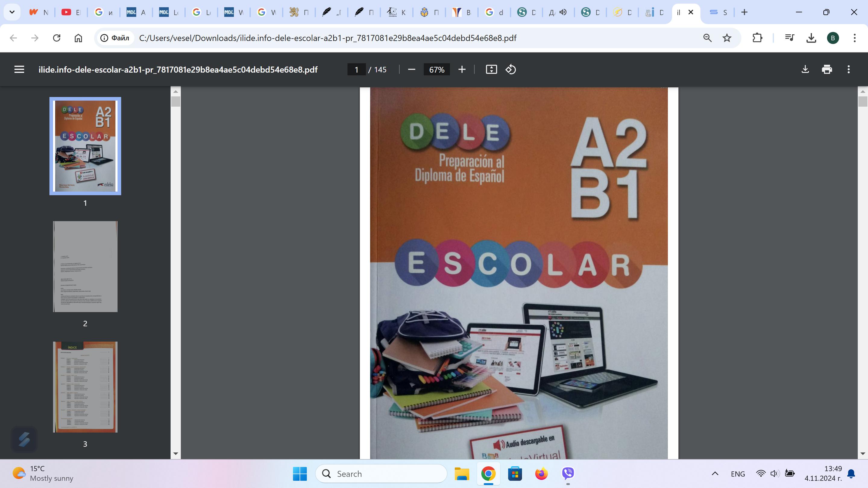Mute the audio tab via speaker icon
Image resolution: width=868 pixels, height=488 pixels.
point(563,12)
